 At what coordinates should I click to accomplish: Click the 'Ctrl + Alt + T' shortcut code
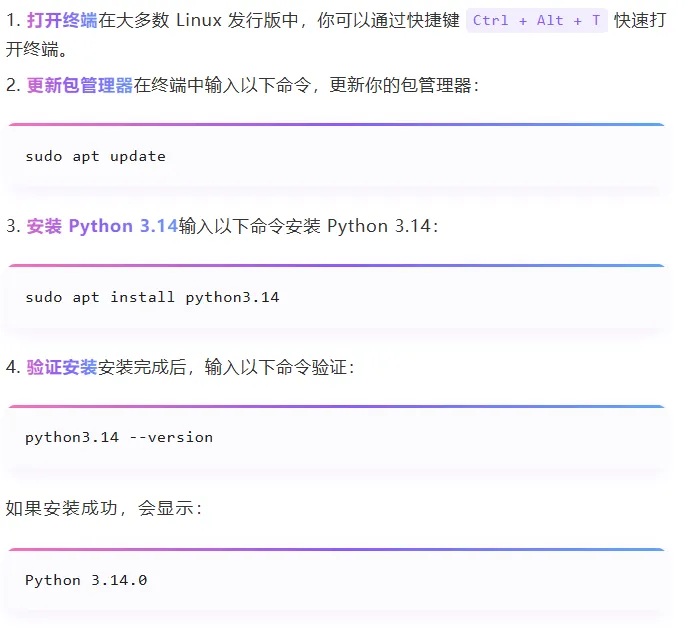point(536,20)
